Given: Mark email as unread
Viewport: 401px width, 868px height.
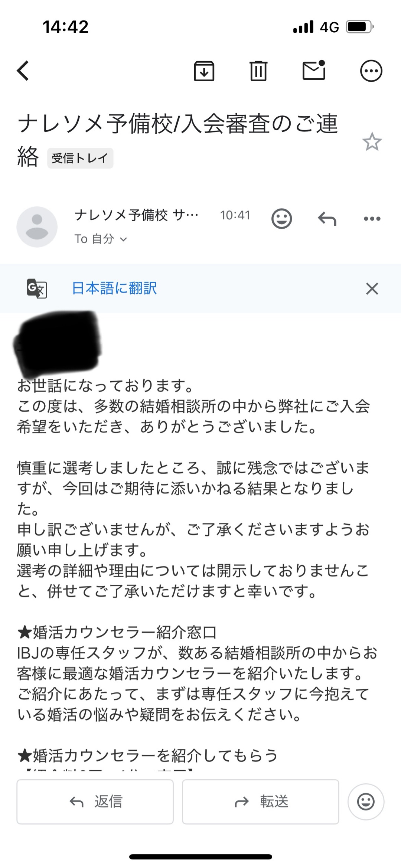Looking at the screenshot, I should coord(314,70).
